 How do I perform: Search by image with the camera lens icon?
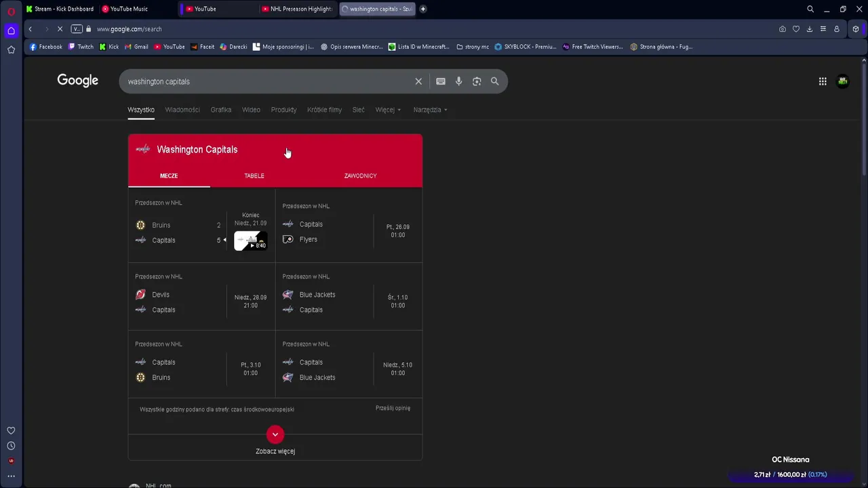[477, 81]
